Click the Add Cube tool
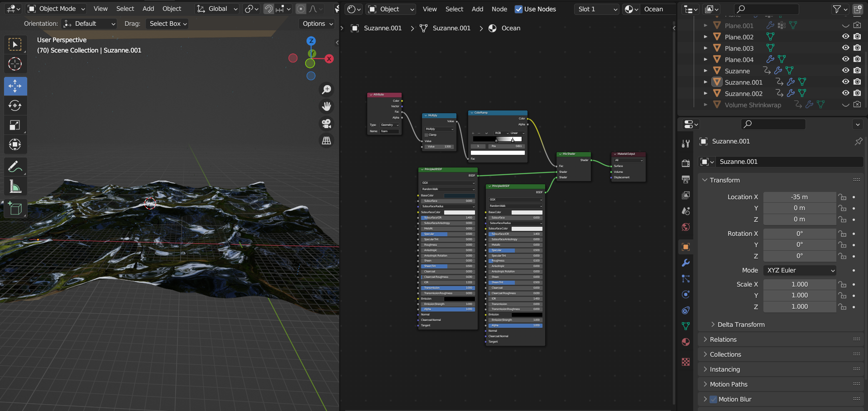This screenshot has width=868, height=411. click(x=15, y=209)
